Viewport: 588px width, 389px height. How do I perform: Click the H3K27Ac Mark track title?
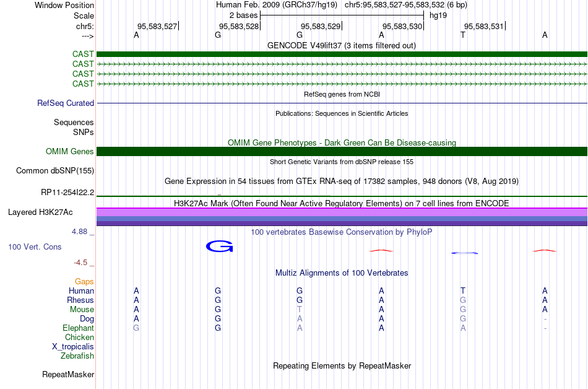click(342, 203)
